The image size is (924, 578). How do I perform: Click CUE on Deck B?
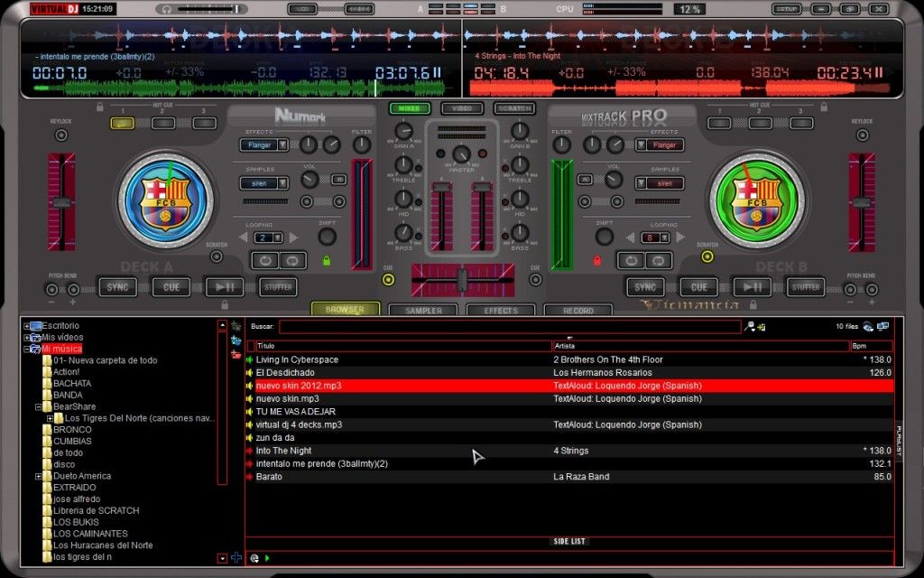(x=699, y=287)
